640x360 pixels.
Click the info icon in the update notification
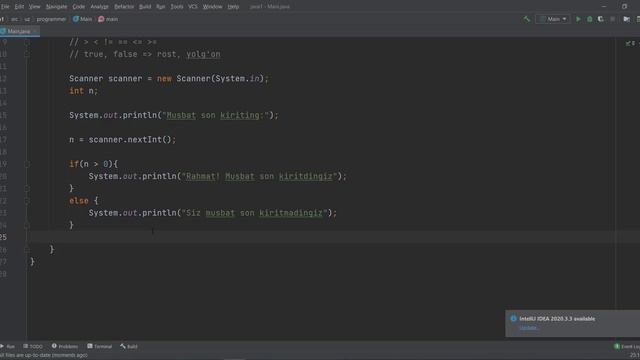(x=513, y=318)
